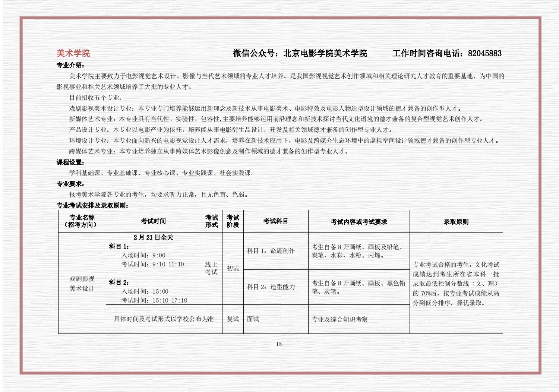Select the 专业介绍 section heading

(x=70, y=65)
